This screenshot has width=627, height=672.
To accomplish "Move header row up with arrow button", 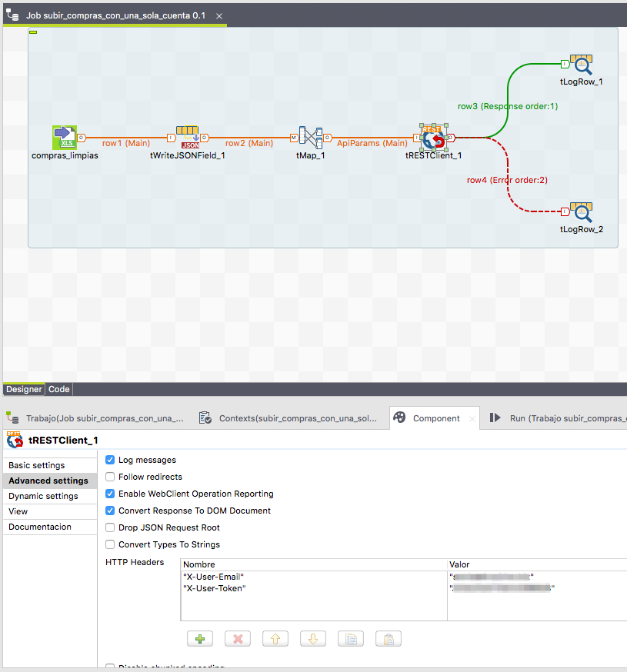I will [x=275, y=639].
